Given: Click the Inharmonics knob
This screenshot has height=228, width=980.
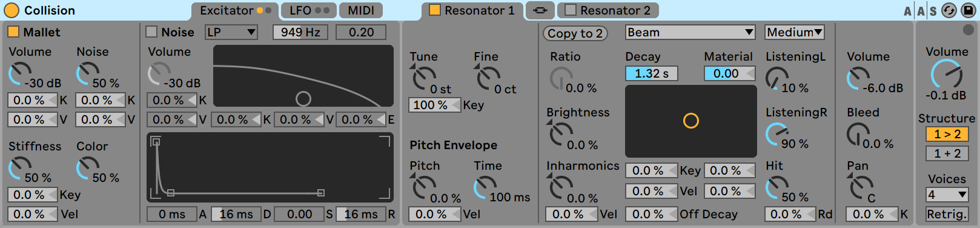Looking at the screenshot, I should [561, 188].
